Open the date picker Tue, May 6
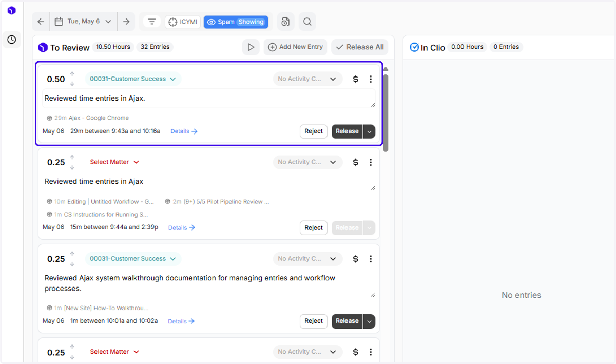Screen dimensions: 616x364 [x=83, y=22]
